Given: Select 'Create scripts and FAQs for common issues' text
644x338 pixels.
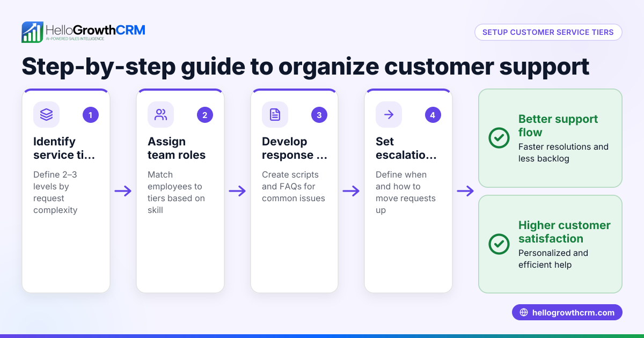Looking at the screenshot, I should tap(294, 186).
